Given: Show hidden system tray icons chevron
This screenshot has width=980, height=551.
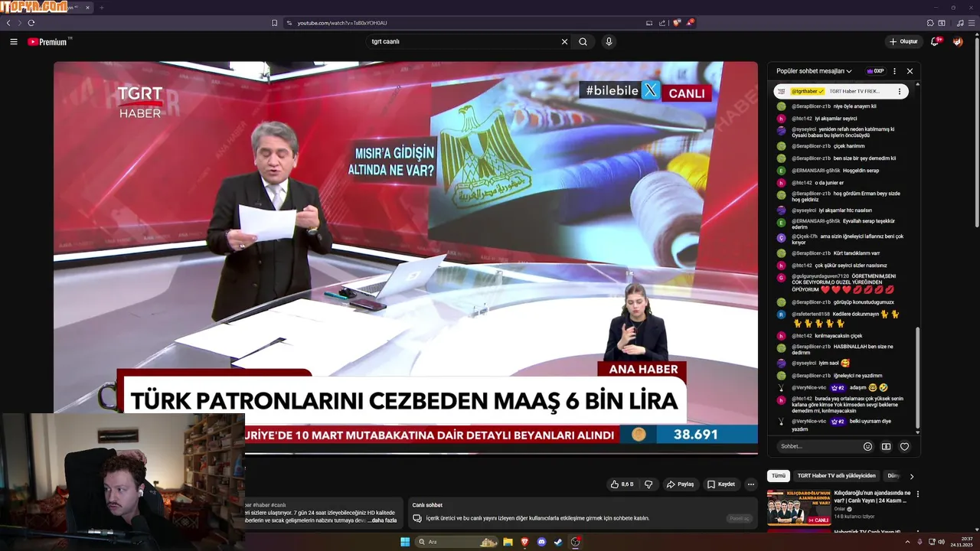Looking at the screenshot, I should pos(908,542).
